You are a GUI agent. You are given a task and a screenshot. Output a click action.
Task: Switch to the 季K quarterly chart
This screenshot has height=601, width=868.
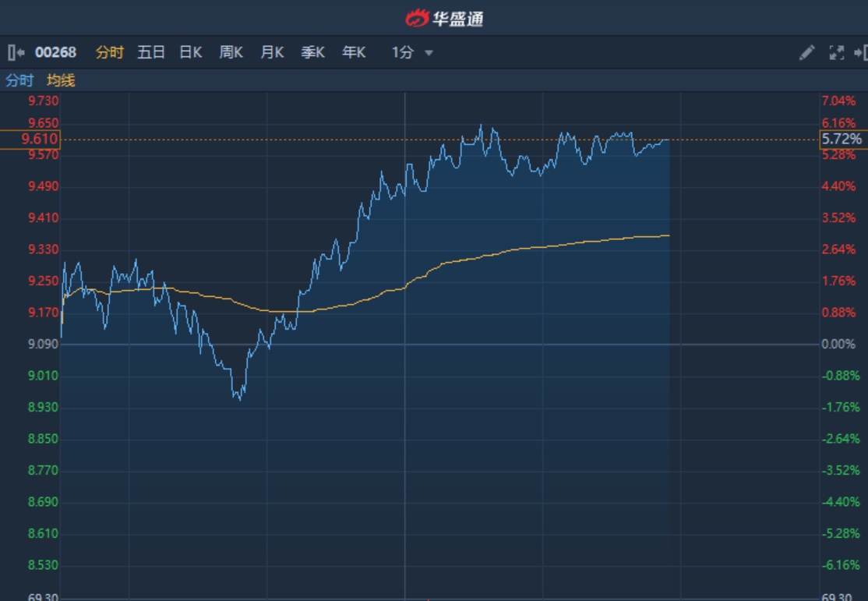[312, 52]
